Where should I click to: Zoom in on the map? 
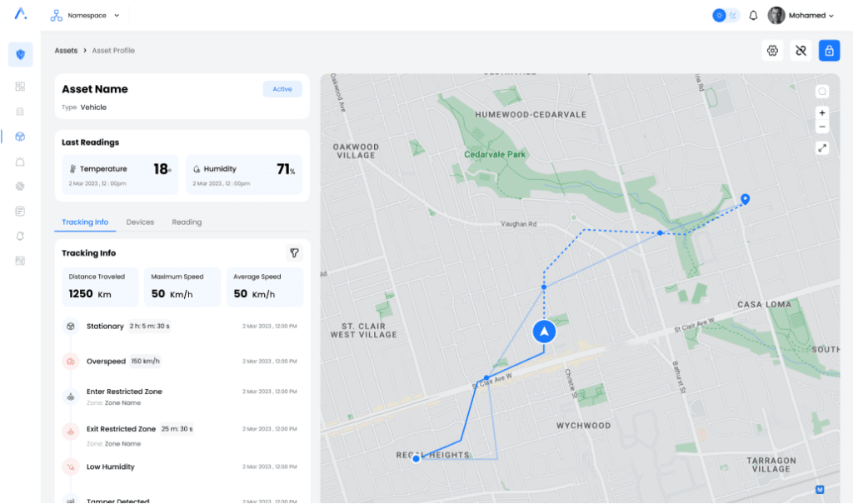point(822,112)
